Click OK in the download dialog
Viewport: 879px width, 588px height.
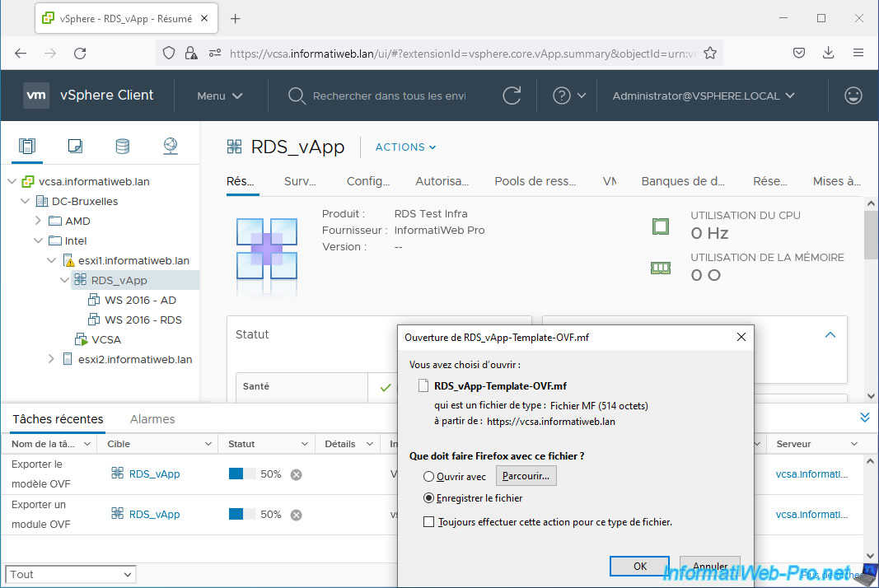639,566
